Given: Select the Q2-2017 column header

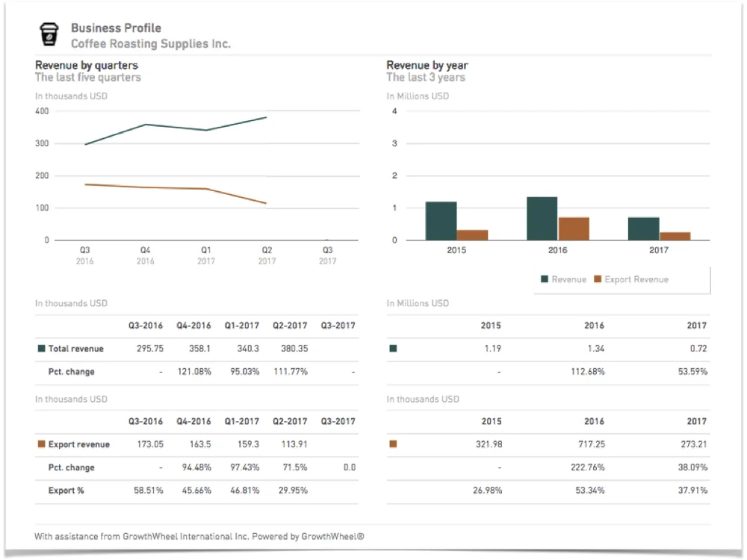Looking at the screenshot, I should point(289,326).
